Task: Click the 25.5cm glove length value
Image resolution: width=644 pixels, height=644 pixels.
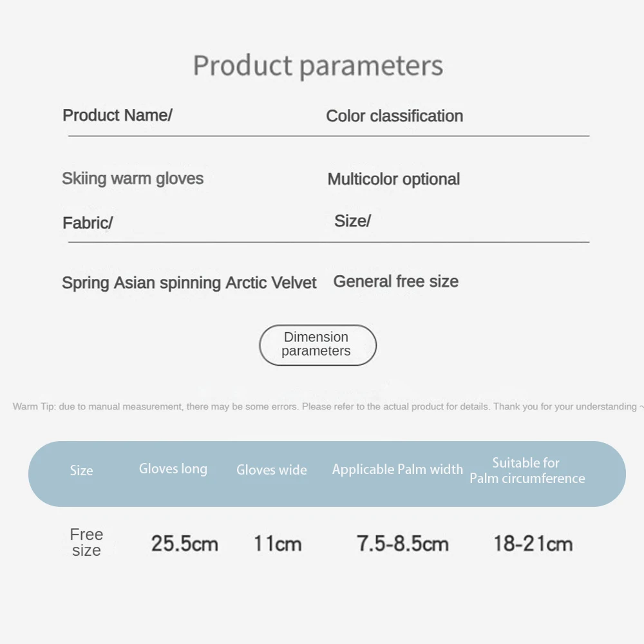Action: [184, 544]
